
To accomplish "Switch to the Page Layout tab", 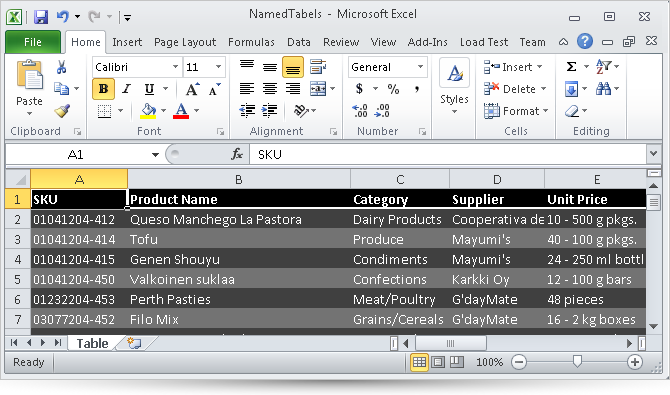I will tap(185, 42).
